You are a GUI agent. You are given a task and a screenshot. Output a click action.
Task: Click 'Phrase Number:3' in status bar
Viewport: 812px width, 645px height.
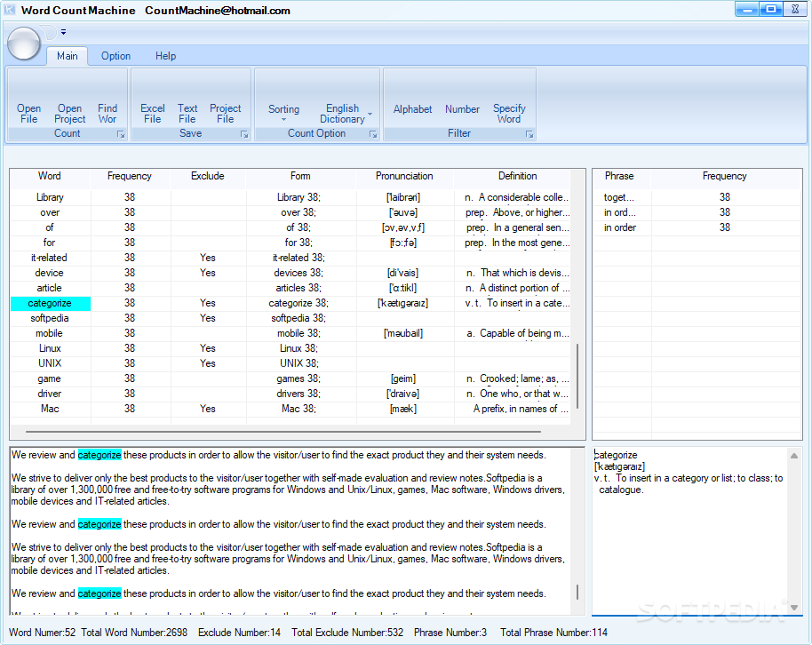point(450,633)
